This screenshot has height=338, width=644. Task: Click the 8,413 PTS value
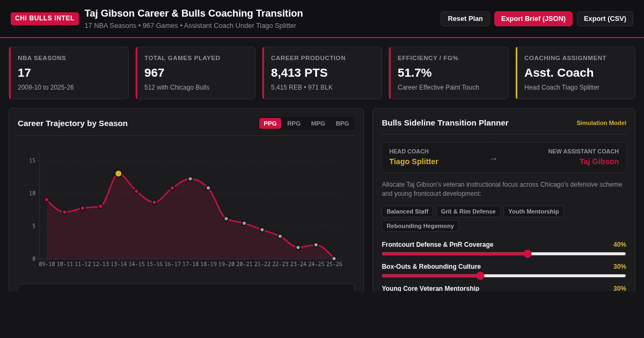(x=299, y=72)
